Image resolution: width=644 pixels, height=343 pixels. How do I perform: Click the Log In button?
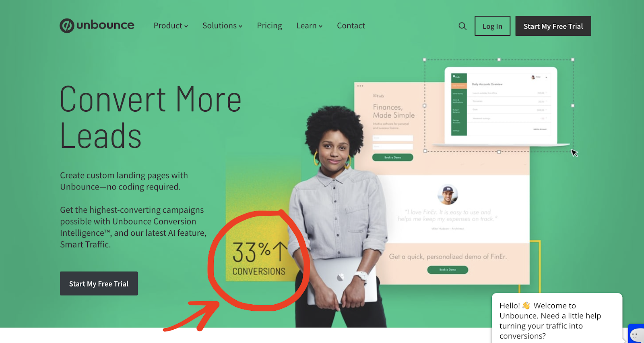pyautogui.click(x=492, y=26)
